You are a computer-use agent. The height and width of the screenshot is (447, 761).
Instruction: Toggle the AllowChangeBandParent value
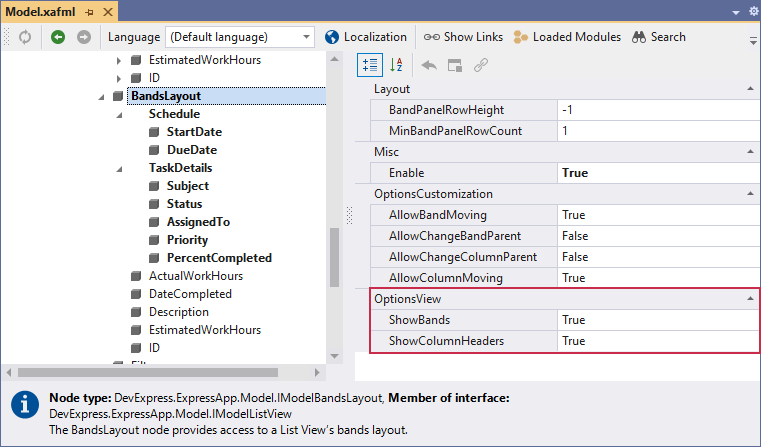[x=659, y=236]
